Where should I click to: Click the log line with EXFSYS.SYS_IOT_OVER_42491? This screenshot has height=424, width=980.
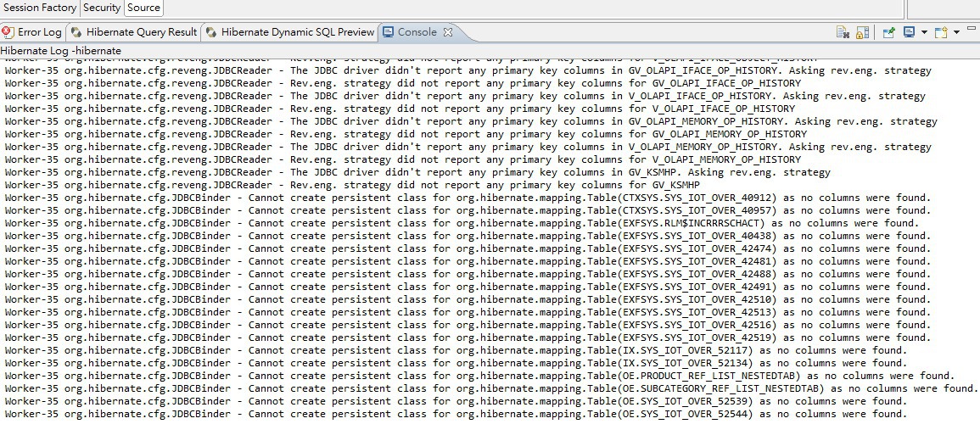468,287
